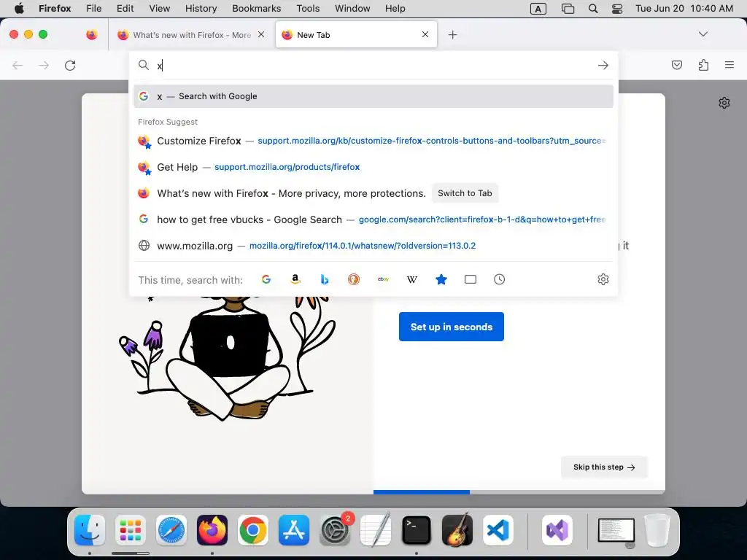Select Amazon search engine icon
747x560 pixels.
tap(295, 279)
